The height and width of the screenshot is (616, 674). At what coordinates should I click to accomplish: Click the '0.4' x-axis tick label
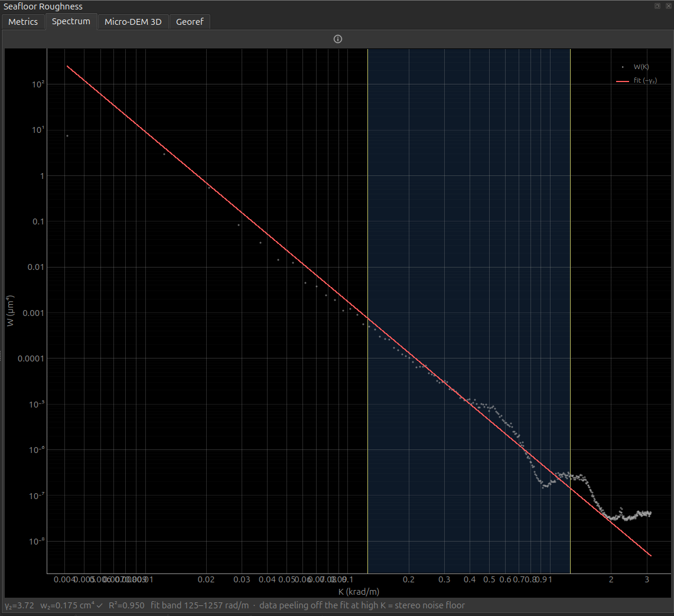[x=470, y=579]
